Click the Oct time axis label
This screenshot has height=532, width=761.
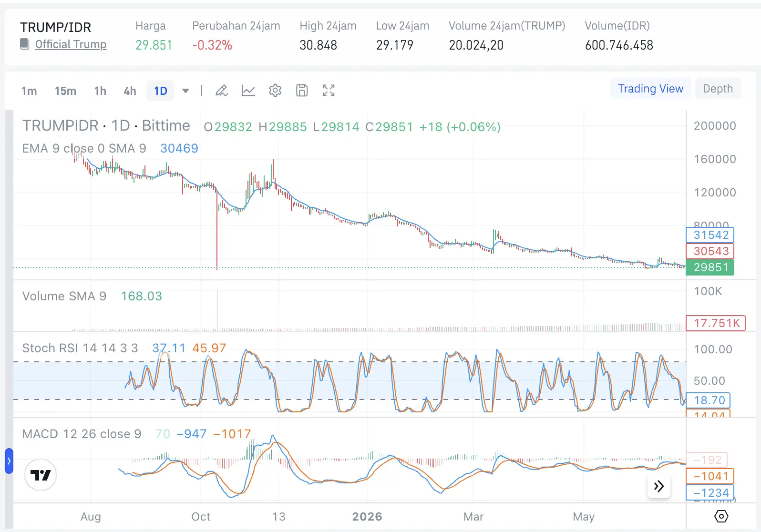[201, 517]
